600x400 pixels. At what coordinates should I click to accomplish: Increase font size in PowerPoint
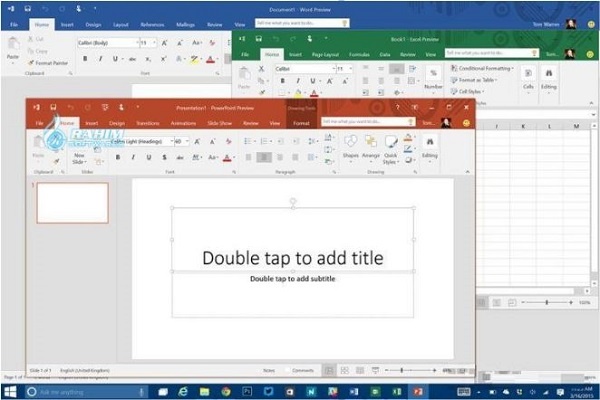pyautogui.click(x=197, y=142)
